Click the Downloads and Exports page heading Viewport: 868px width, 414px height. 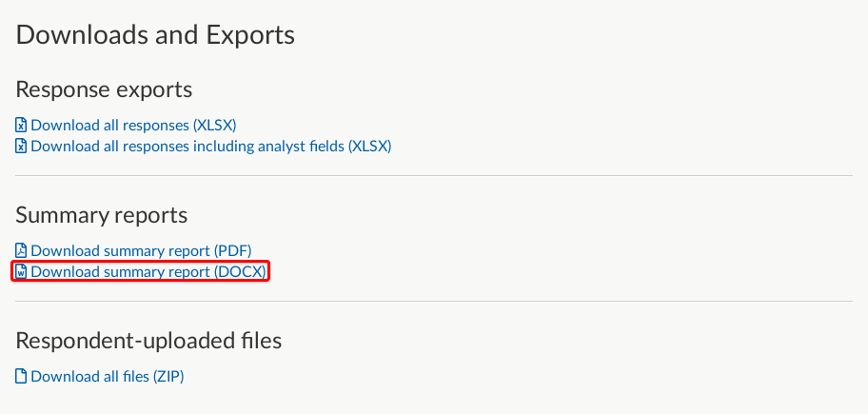[155, 35]
